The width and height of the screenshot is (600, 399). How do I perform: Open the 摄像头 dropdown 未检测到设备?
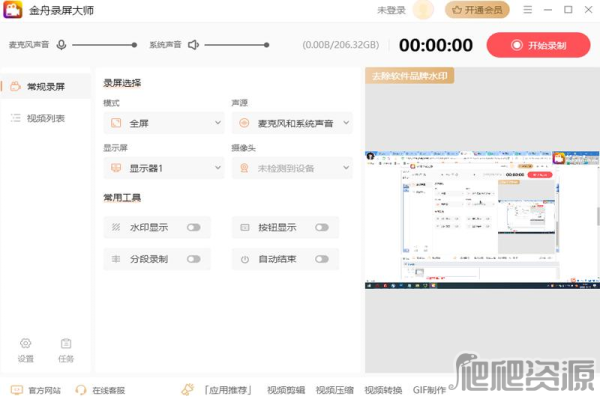tap(292, 168)
